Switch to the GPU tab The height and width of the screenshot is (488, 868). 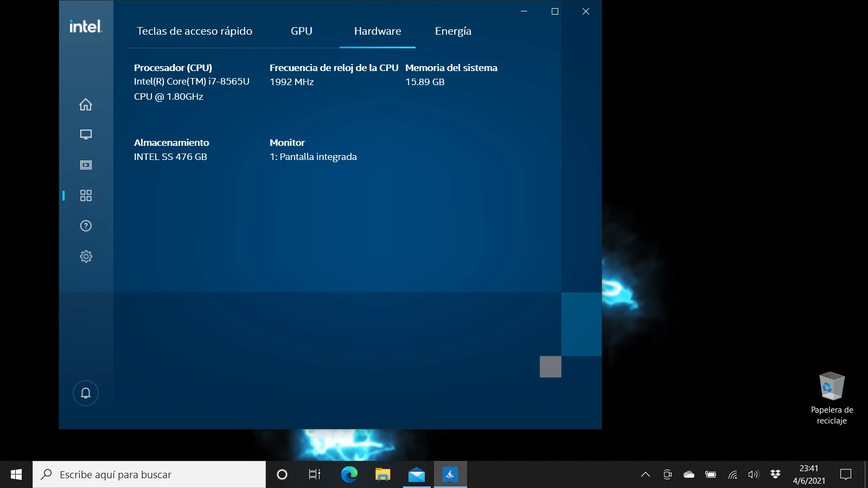coord(302,31)
